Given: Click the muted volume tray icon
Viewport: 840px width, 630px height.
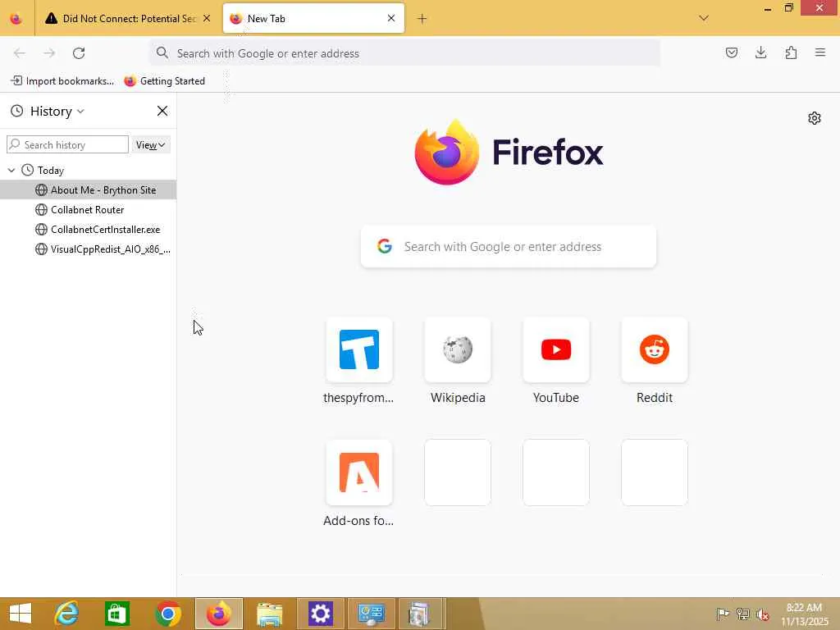Looking at the screenshot, I should pos(762,614).
